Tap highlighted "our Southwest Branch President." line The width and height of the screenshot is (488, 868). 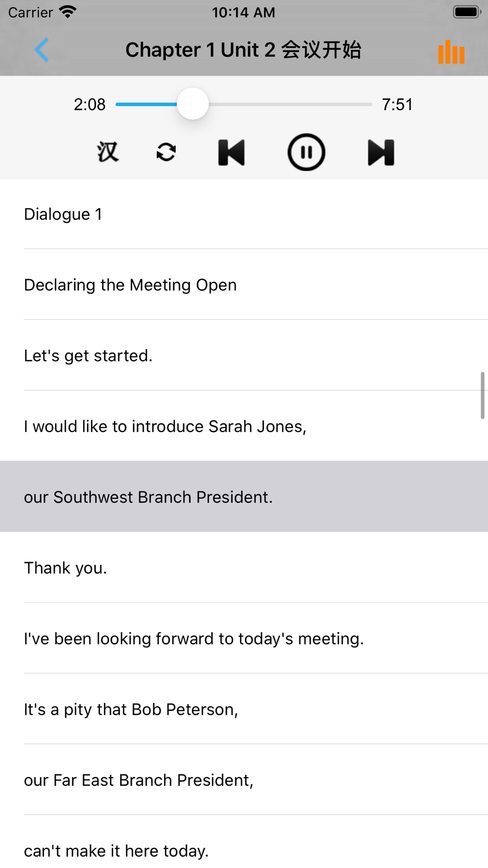point(148,497)
